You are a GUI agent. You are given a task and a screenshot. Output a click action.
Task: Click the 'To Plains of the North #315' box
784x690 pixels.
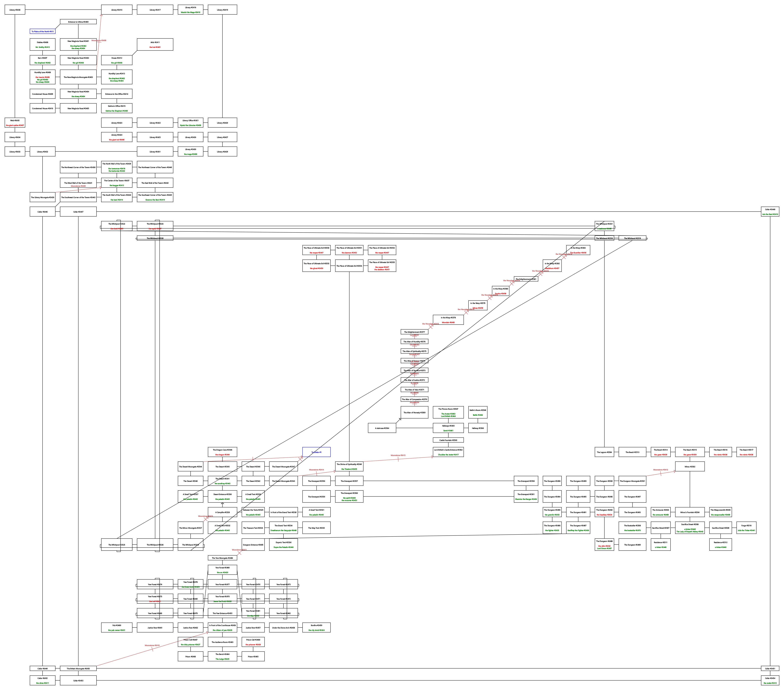click(x=43, y=31)
